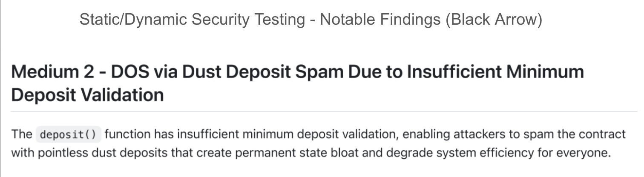
Task: Click the slide title mentioning Black Arrow
Action: coord(310,20)
